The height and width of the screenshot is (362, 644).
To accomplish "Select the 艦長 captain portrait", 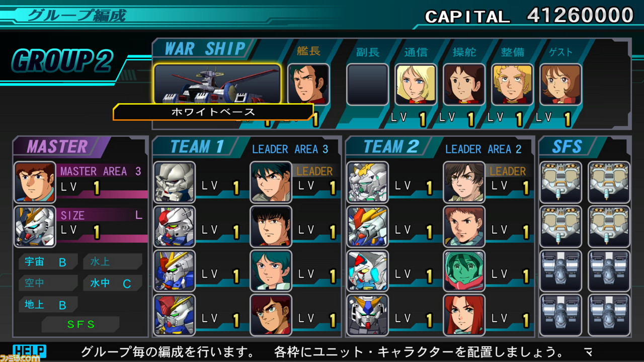I will coord(308,84).
